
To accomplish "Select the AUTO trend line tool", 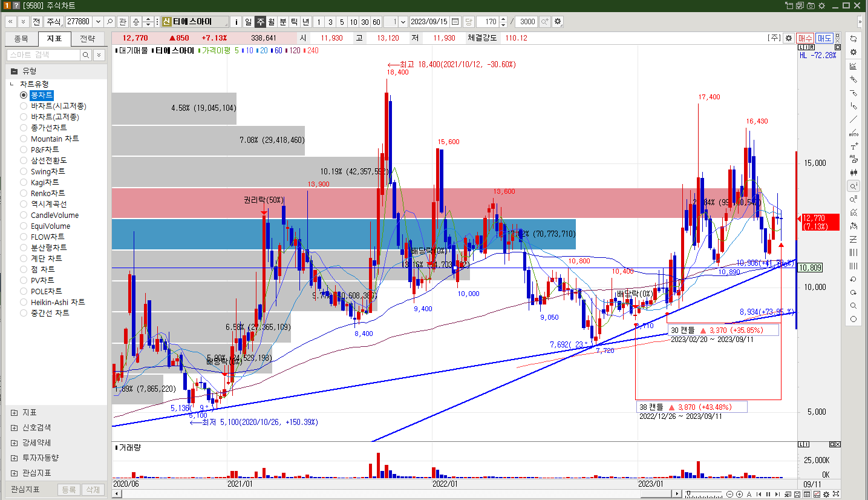I will click(853, 133).
